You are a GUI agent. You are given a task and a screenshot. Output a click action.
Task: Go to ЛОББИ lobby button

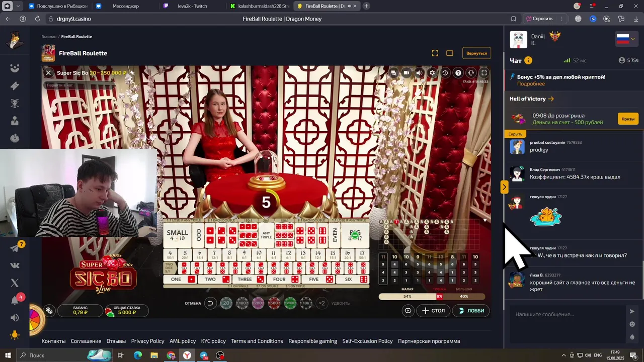pyautogui.click(x=471, y=311)
